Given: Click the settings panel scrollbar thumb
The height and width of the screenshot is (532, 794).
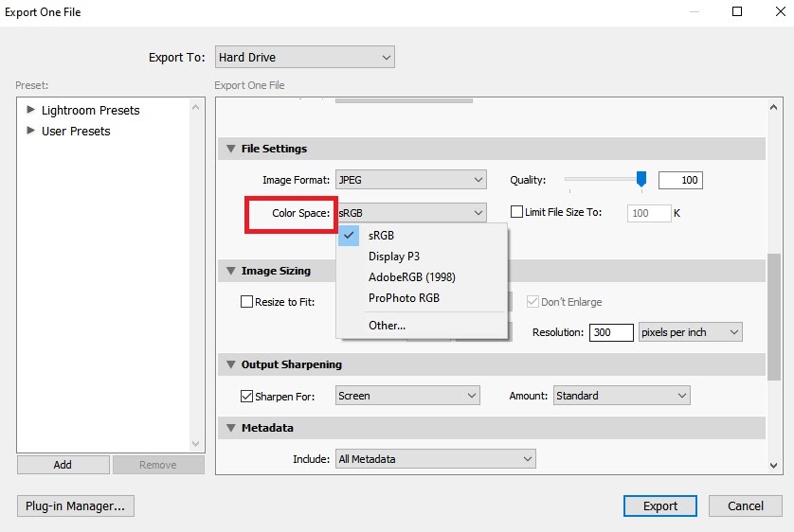Looking at the screenshot, I should point(774,316).
